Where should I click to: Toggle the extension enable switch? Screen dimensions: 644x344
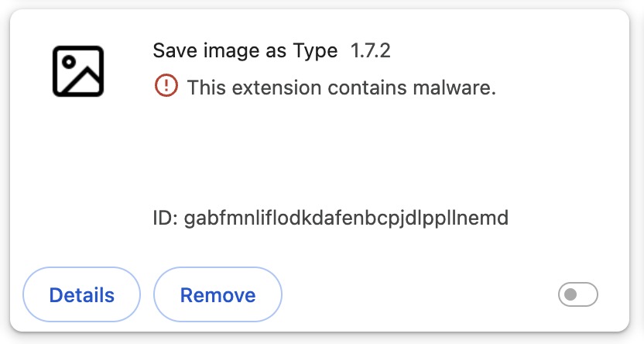(x=577, y=294)
